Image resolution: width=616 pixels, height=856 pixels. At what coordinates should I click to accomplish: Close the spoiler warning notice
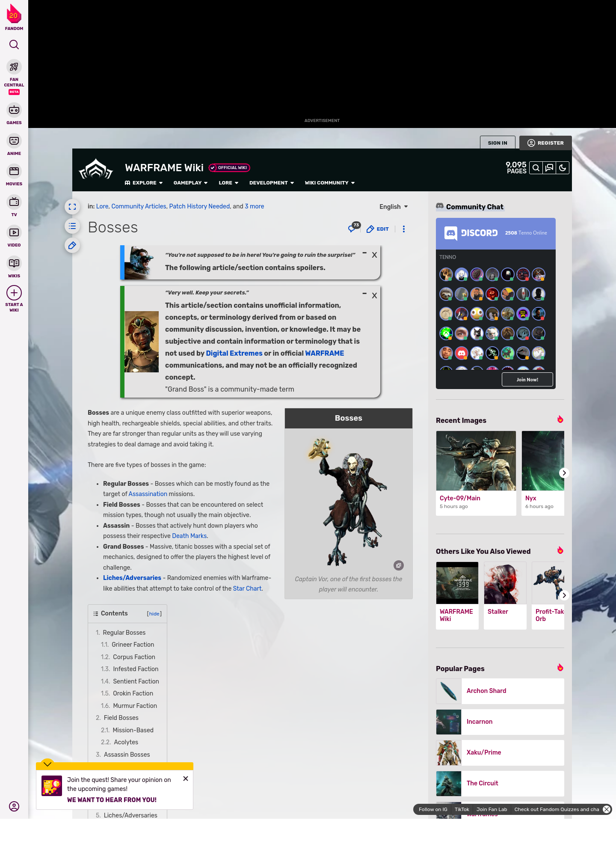(x=374, y=255)
